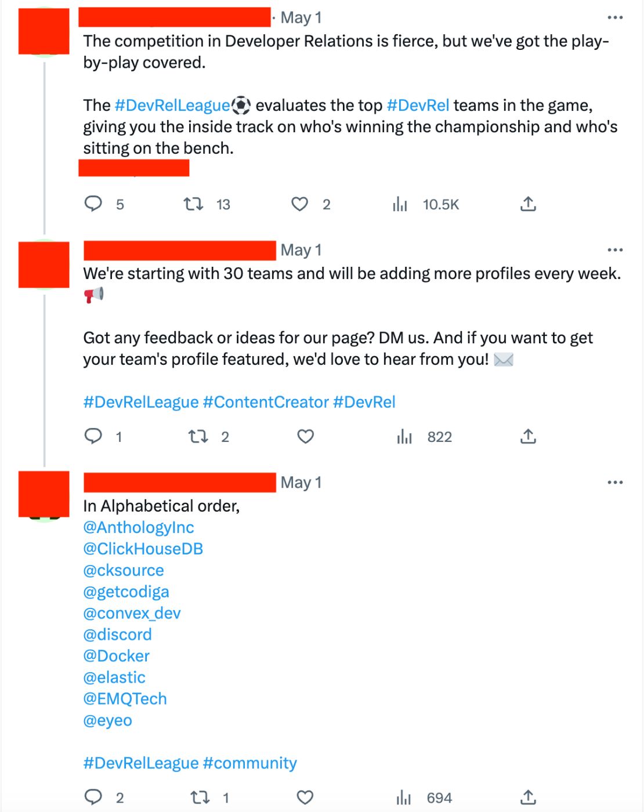
Task: Open the #community hashtag
Action: 250,763
